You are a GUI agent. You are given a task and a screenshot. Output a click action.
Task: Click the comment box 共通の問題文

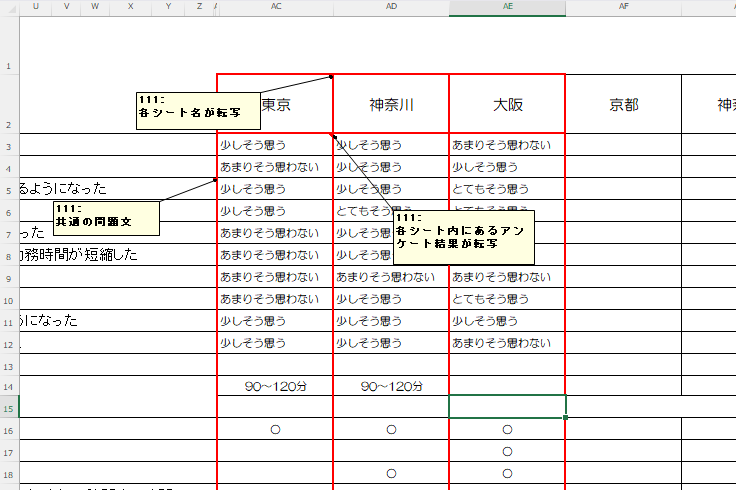pos(107,218)
